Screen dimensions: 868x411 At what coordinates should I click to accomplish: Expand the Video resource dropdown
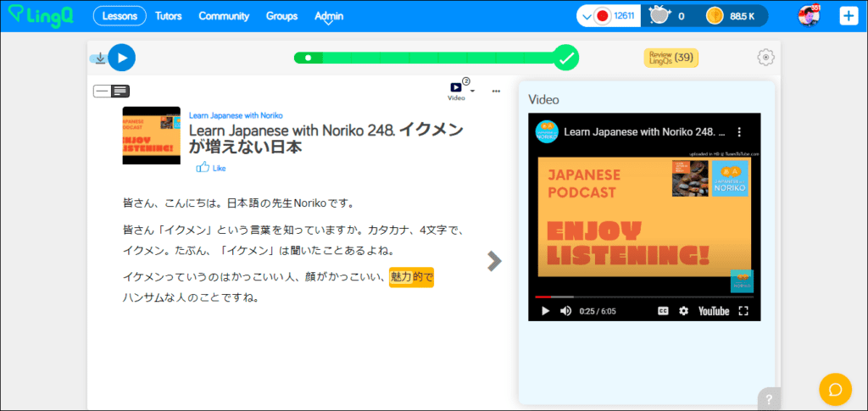(x=472, y=90)
